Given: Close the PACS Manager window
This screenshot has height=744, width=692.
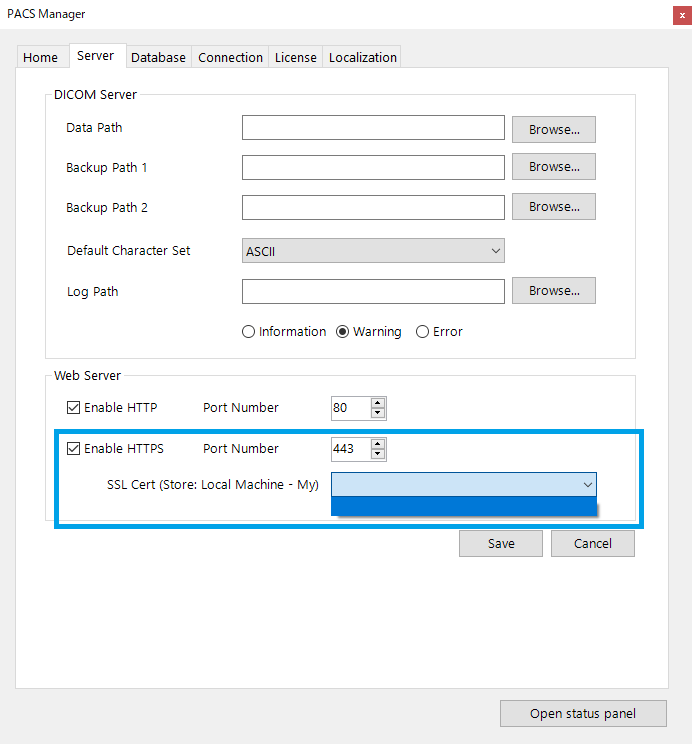Looking at the screenshot, I should tap(683, 15).
